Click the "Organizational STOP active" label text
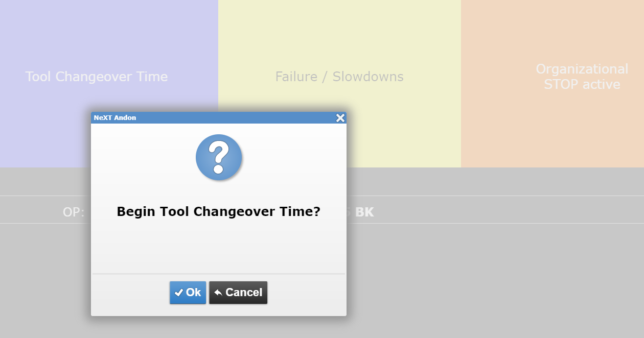This screenshot has height=338, width=644. 582,77
